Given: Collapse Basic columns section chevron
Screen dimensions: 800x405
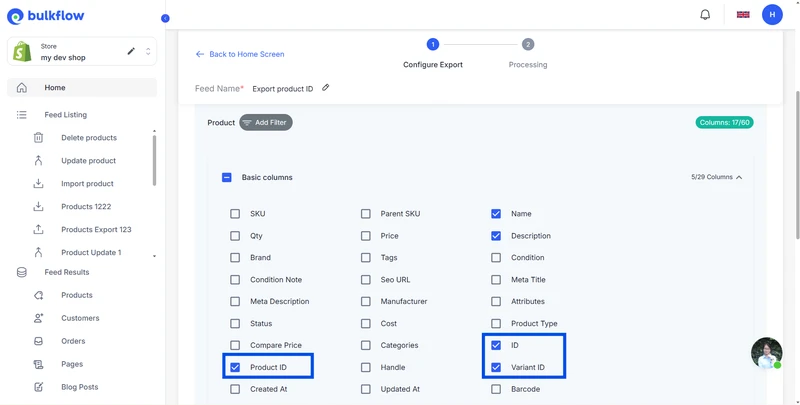Looking at the screenshot, I should pos(739,178).
